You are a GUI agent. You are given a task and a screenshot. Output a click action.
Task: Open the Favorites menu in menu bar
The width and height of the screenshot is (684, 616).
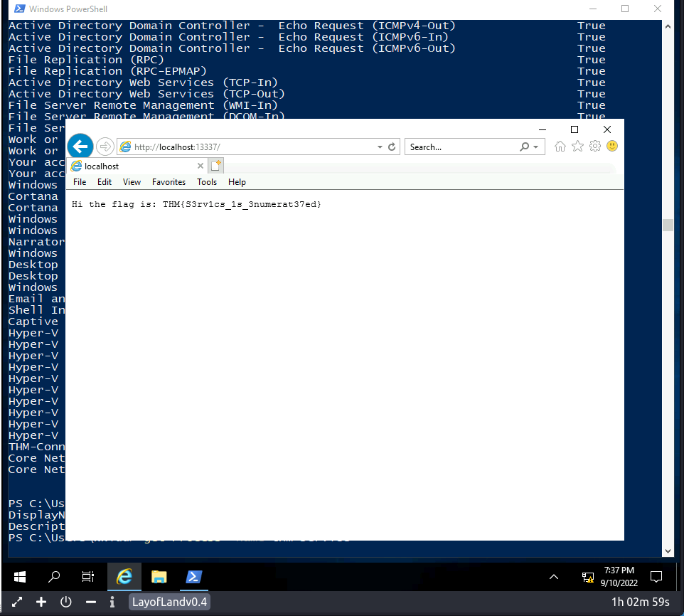(169, 182)
